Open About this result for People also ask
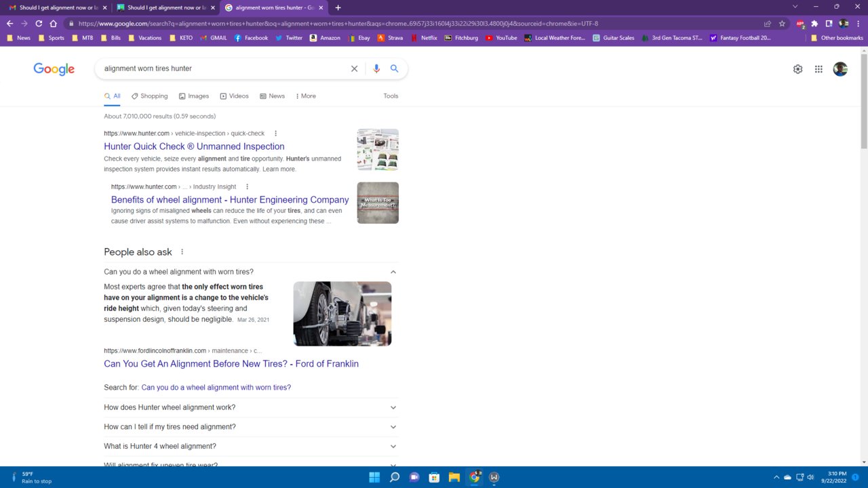Screen dimensions: 868x488 pos(182,252)
